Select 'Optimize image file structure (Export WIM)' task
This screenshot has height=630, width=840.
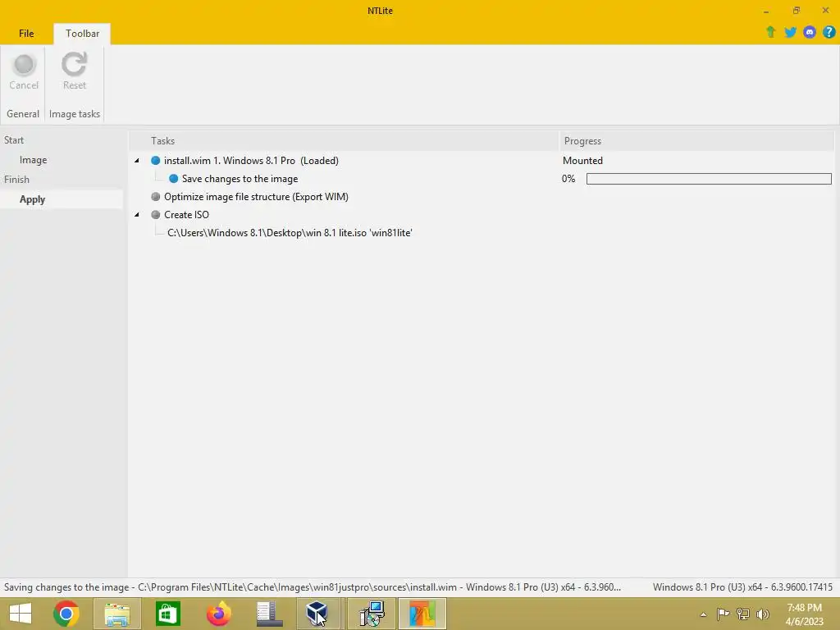click(x=256, y=197)
